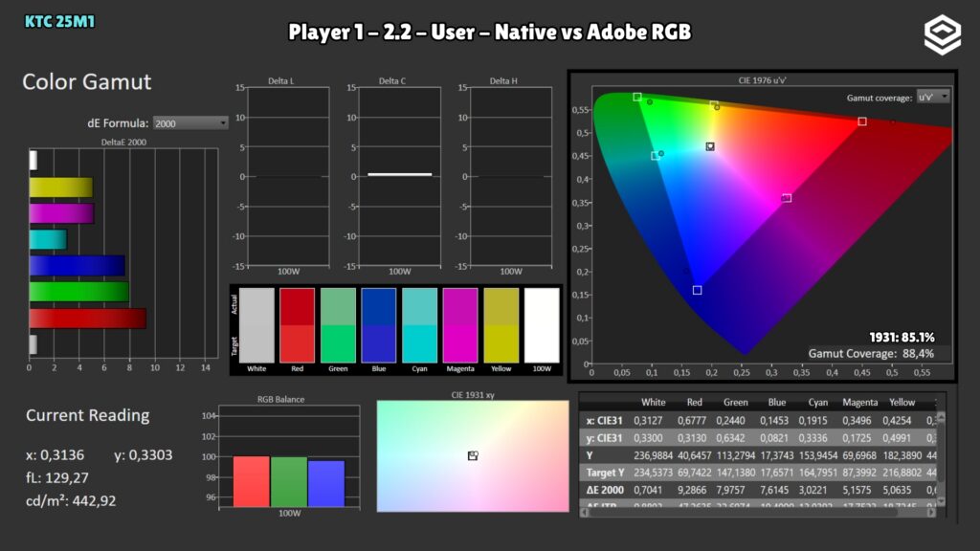Click the layered hexagon logo icon
Viewport: 980px width, 551px height.
click(x=943, y=35)
